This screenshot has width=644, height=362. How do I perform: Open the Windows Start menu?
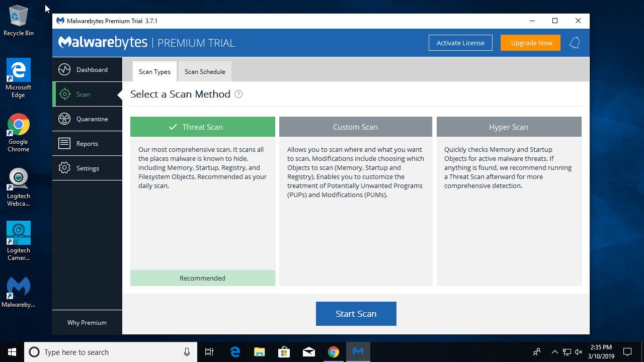(x=12, y=352)
